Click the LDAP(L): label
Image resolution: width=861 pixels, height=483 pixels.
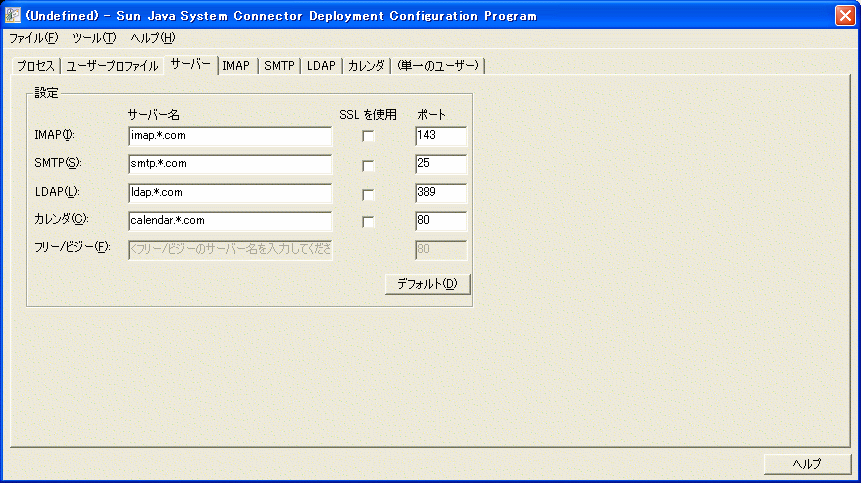point(57,192)
